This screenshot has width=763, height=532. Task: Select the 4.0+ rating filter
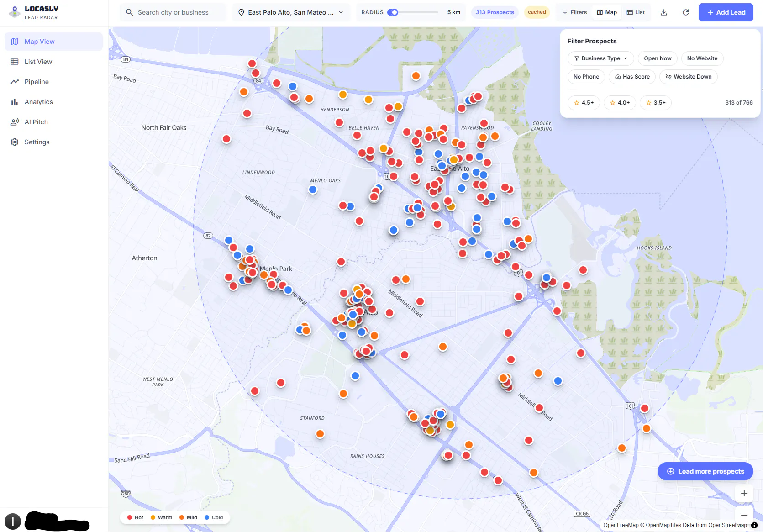pyautogui.click(x=620, y=103)
